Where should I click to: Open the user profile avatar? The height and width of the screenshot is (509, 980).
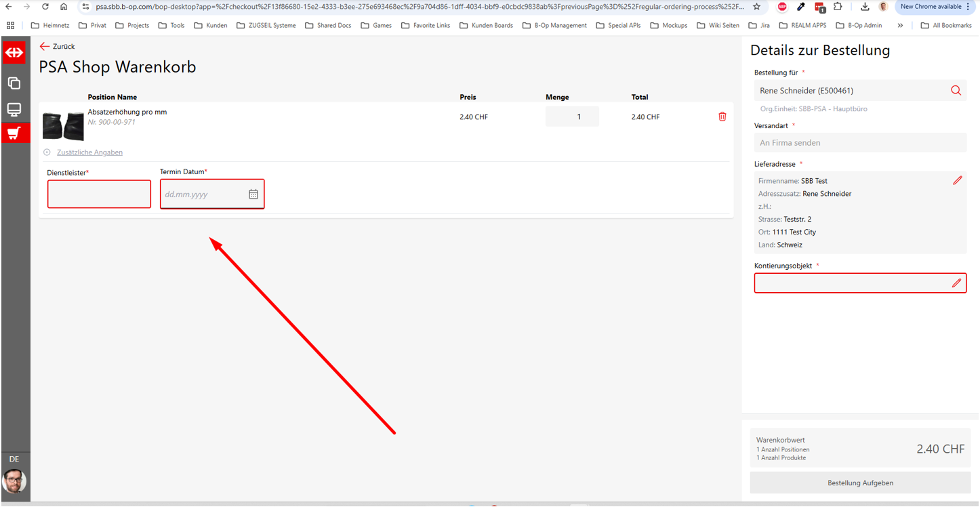point(14,481)
